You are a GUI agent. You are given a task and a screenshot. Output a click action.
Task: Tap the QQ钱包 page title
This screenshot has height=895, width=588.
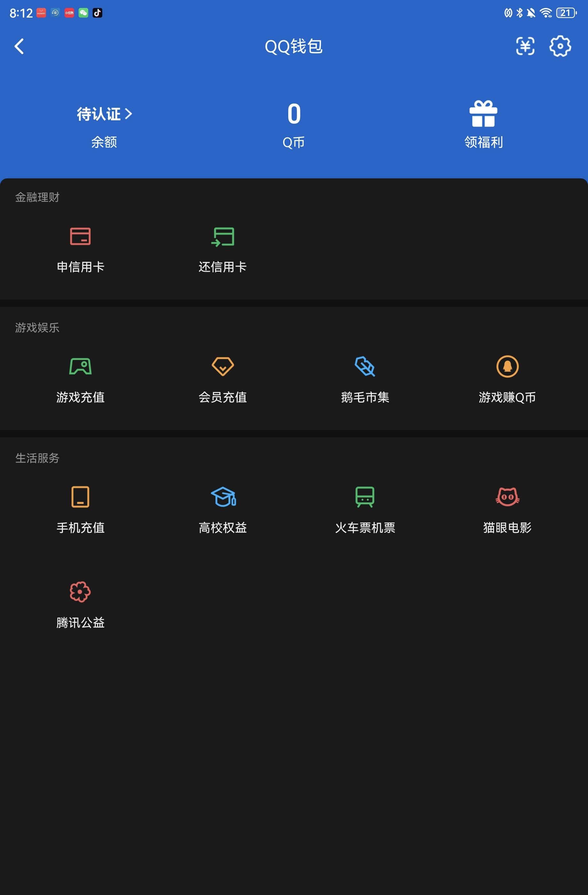tap(294, 46)
